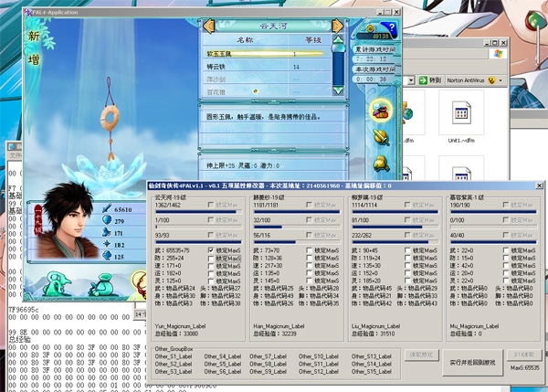Open the golden bell side menu icon
Image resolution: width=548 pixels, height=392 pixels.
(381, 163)
